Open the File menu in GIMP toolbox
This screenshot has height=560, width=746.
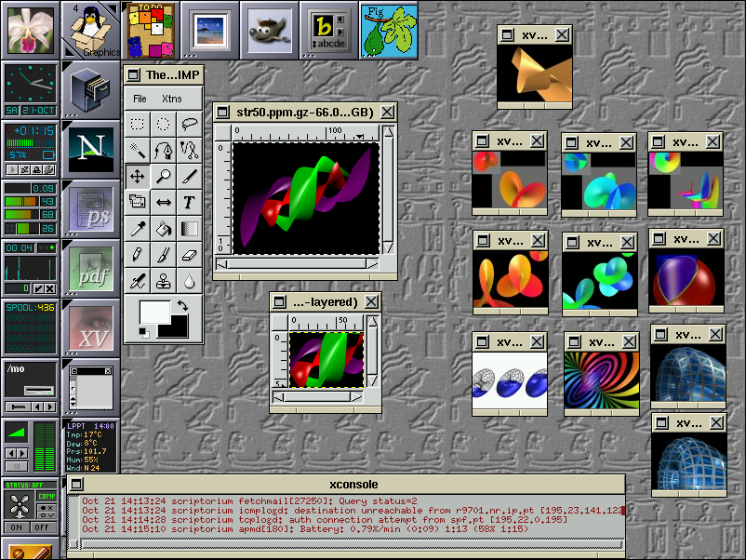[x=140, y=99]
